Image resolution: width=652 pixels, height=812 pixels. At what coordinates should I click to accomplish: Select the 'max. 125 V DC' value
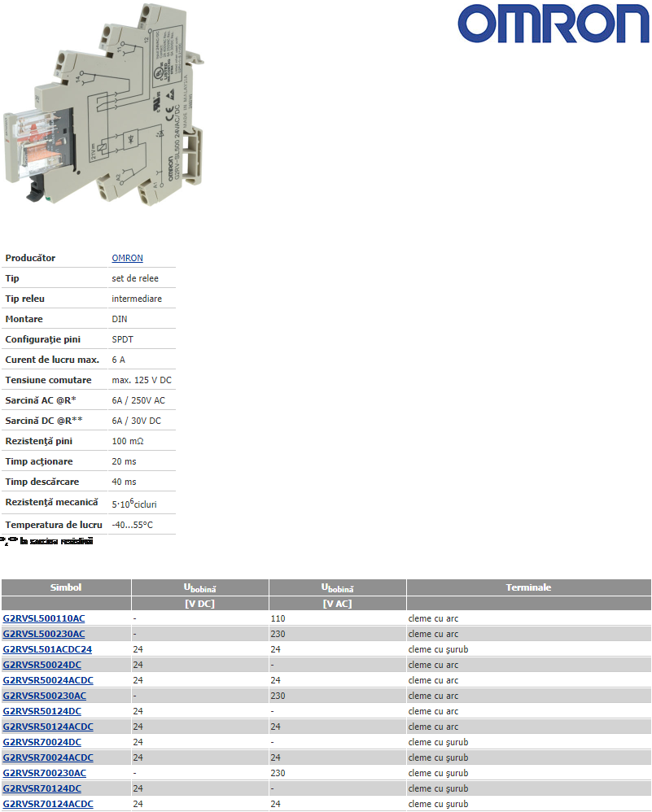click(142, 380)
